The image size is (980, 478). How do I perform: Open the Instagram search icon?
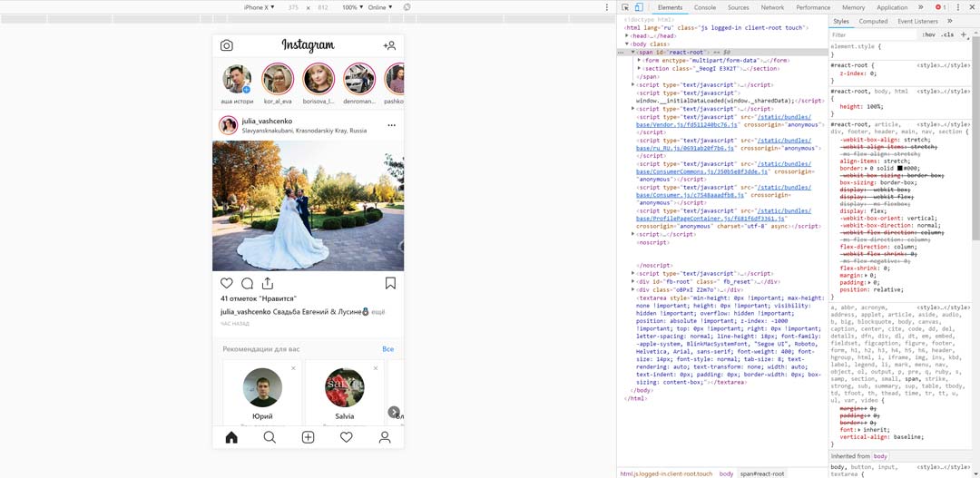click(269, 437)
